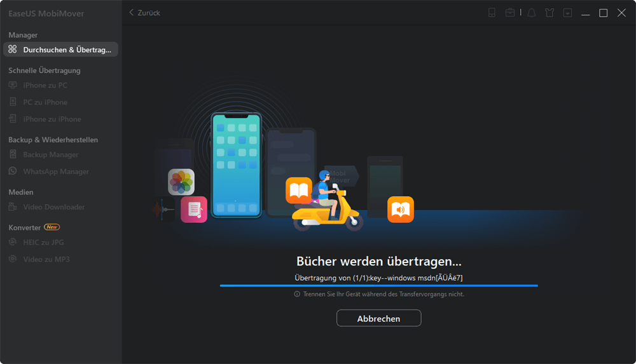Click the iPhone zu PC icon
Viewport: 636px width, 364px height.
click(13, 84)
